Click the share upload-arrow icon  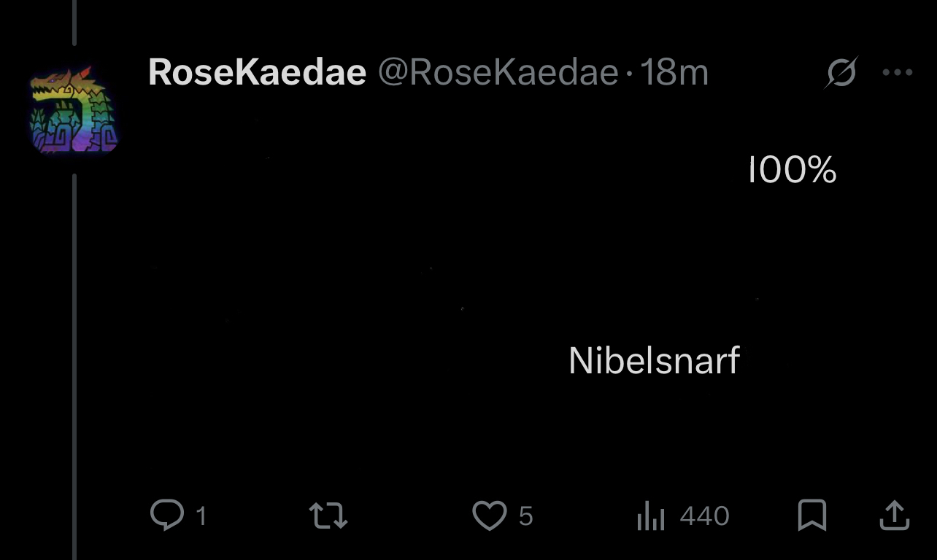point(894,516)
